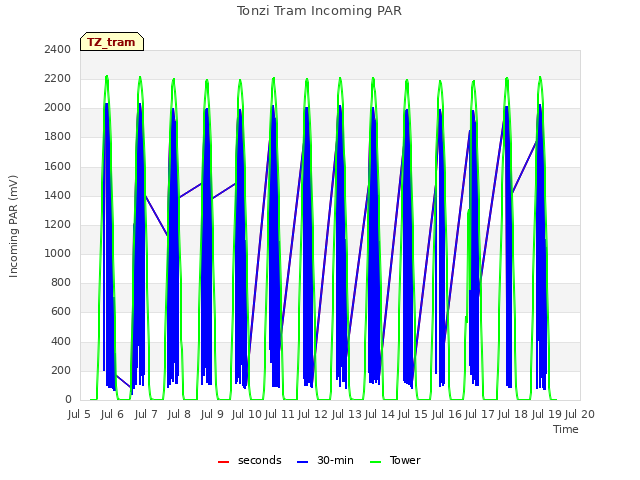Toggle the seconds series in legend

click(250, 460)
